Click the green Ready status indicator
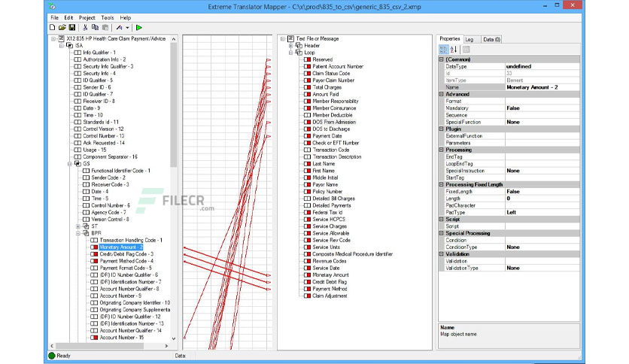Image resolution: width=629 pixels, height=364 pixels. (x=52, y=356)
